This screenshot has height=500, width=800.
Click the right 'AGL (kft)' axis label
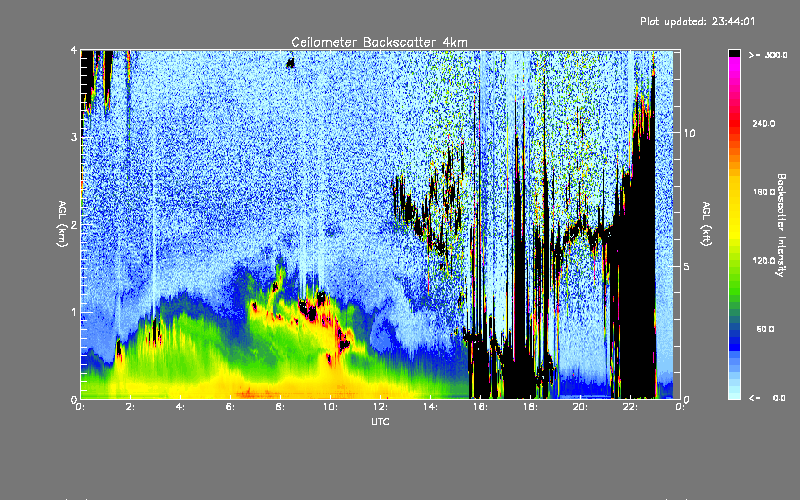click(x=707, y=224)
